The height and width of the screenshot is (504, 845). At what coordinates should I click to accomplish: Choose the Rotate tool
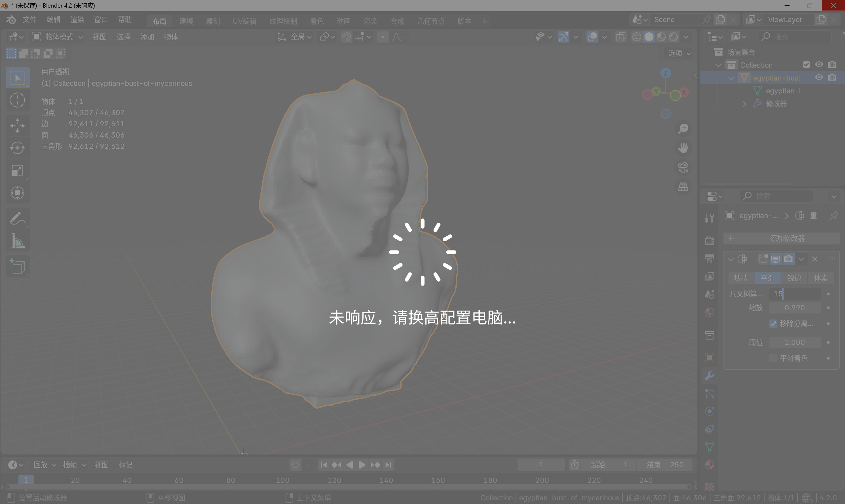pyautogui.click(x=17, y=148)
